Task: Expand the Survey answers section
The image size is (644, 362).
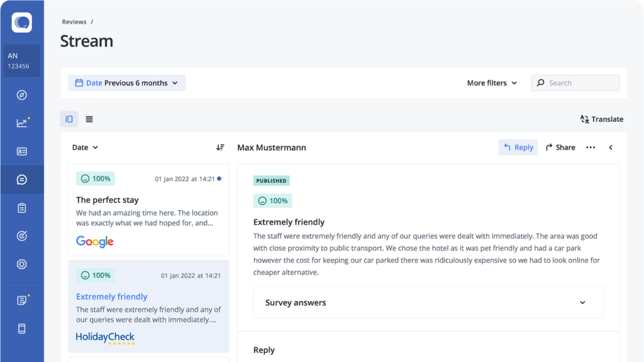Action: coord(428,302)
